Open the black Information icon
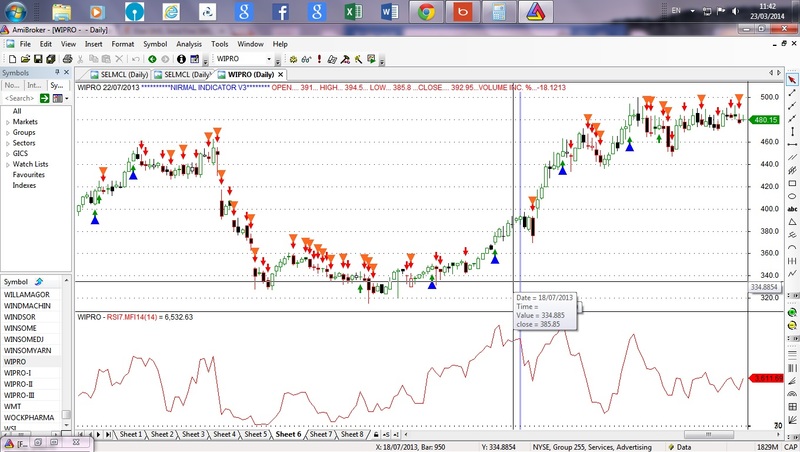 click(x=181, y=59)
